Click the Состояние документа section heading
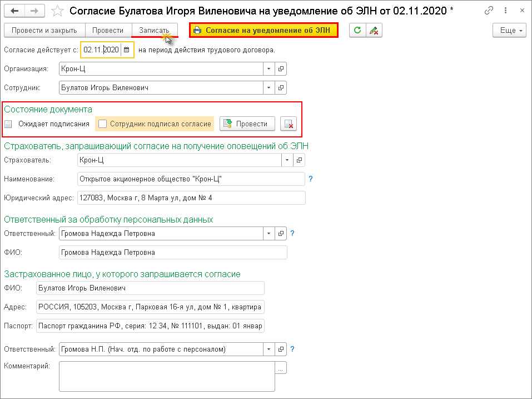The height and width of the screenshot is (399, 532). [x=48, y=109]
